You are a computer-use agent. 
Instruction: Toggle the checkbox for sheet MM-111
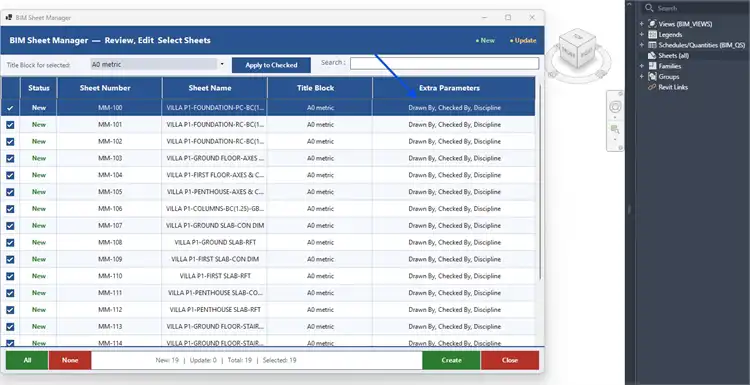[10, 293]
